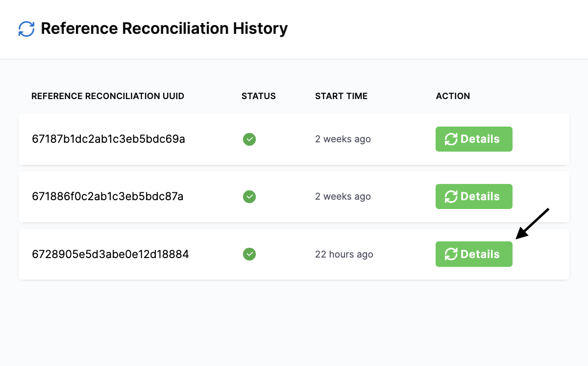Select the UUID text 6728905e5d3abe0e12d18884
The image size is (588, 366).
[110, 254]
